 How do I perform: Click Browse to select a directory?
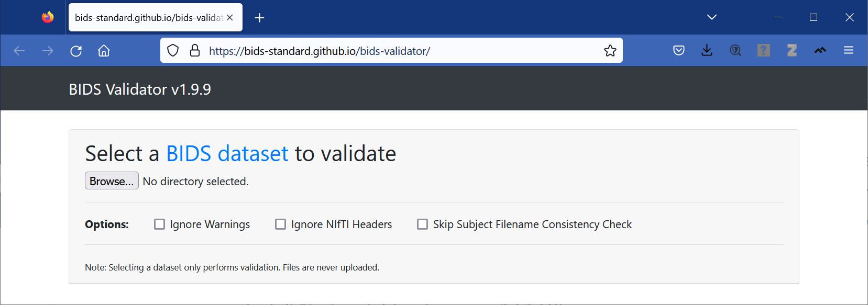[x=112, y=181]
